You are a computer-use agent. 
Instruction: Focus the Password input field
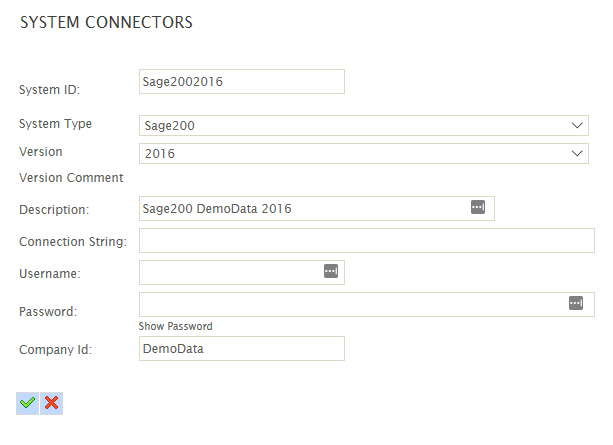(352, 304)
